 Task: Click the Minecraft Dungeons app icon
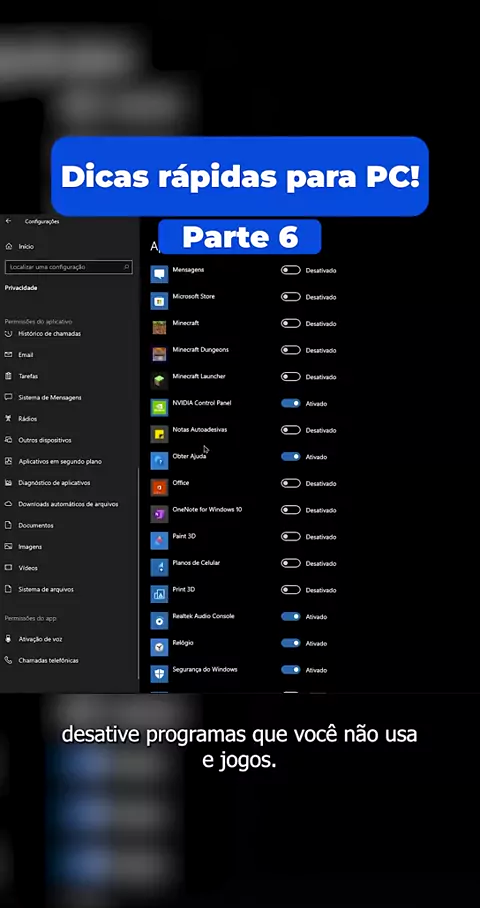click(x=159, y=354)
